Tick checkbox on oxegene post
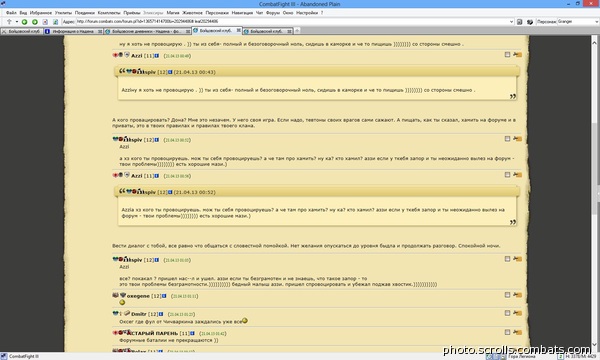Viewport: 600px width, 360px height. [x=507, y=295]
